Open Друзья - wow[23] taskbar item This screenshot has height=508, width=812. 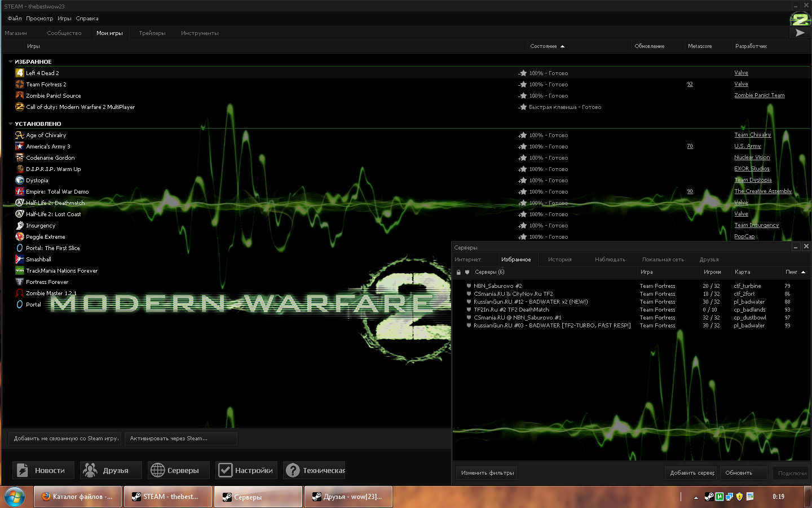[348, 497]
